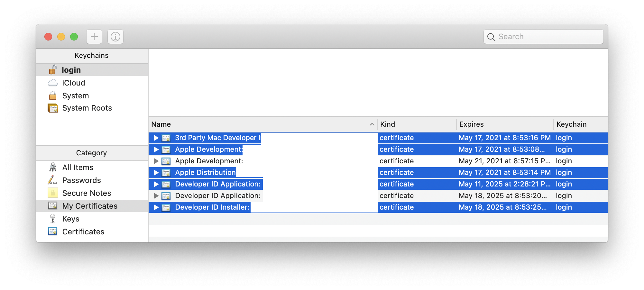Screen dimensions: 644x290
Task: Sort the list by Kind column
Action: click(417, 124)
